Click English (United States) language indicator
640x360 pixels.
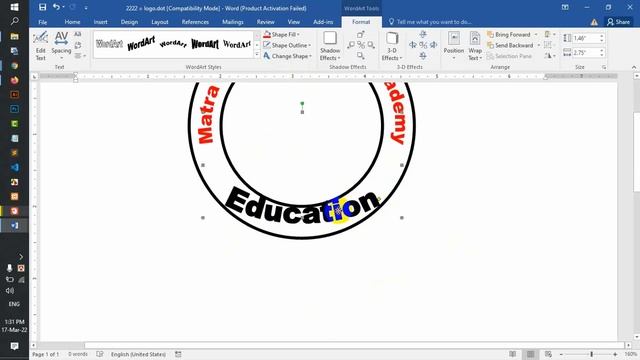coord(138,354)
